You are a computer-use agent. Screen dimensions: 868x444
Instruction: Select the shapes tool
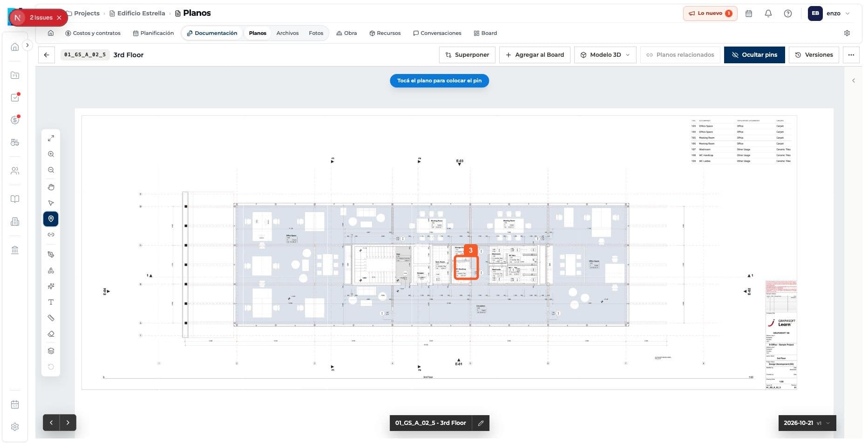click(51, 270)
